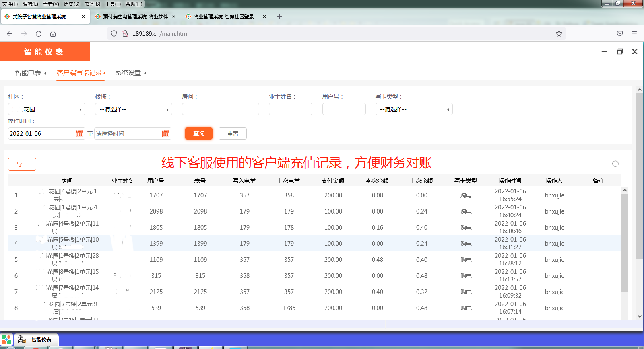Click the table vertical scrollbar thumb
The height and width of the screenshot is (349, 644).
click(625, 243)
